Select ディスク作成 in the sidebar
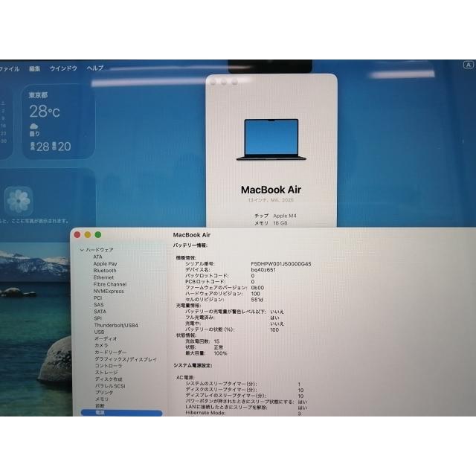This screenshot has width=476, height=476. point(109,379)
